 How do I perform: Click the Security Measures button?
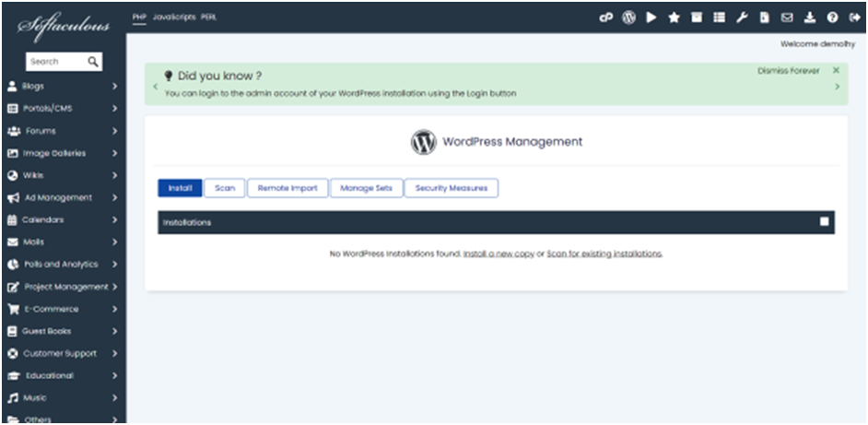point(451,188)
